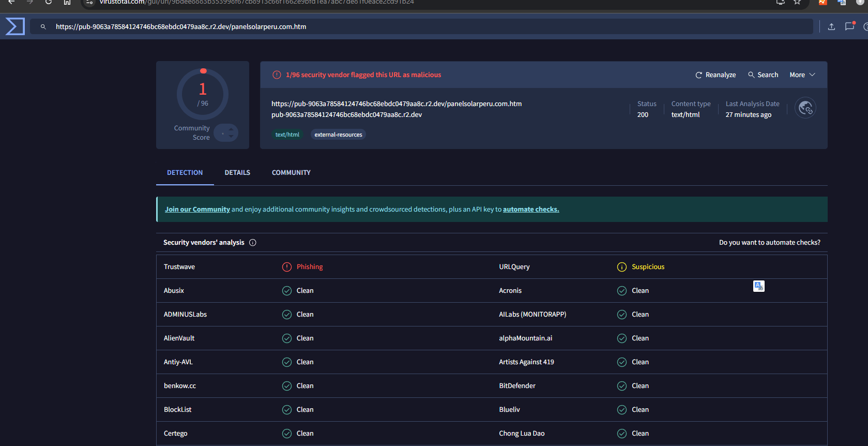Click the vendor name 'Trustwave'

click(179, 267)
